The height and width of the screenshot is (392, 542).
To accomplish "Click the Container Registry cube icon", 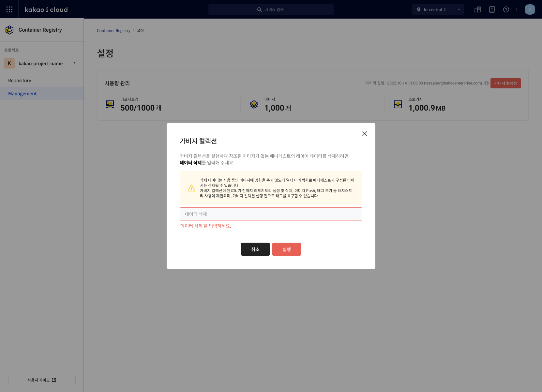I will pos(9,30).
